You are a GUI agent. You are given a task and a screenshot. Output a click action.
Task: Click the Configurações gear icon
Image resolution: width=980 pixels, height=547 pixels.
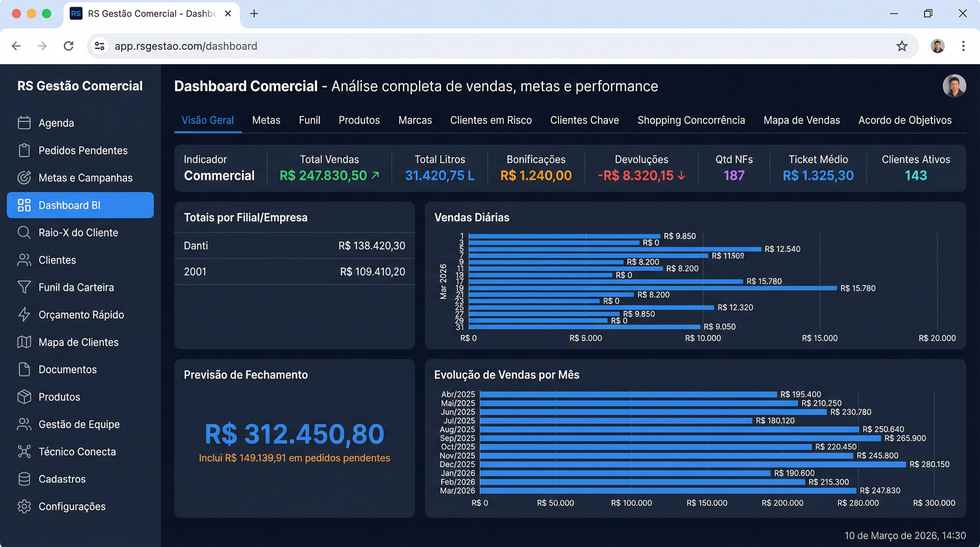[24, 506]
